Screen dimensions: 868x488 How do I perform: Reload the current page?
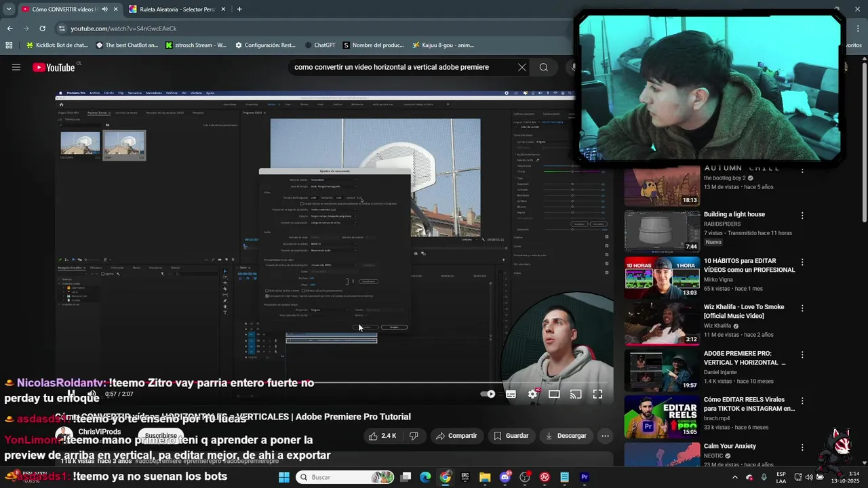[x=42, y=28]
